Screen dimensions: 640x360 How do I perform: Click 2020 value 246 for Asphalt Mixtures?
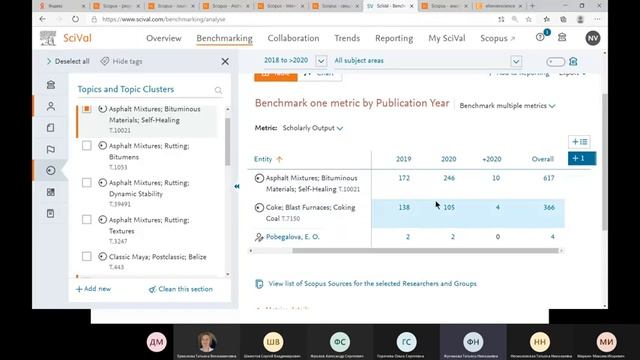point(449,178)
